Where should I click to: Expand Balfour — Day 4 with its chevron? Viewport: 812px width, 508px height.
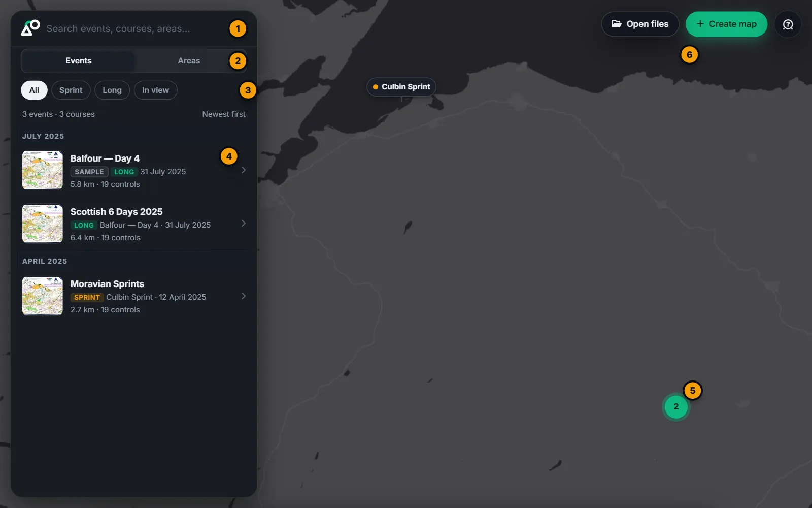(x=244, y=170)
